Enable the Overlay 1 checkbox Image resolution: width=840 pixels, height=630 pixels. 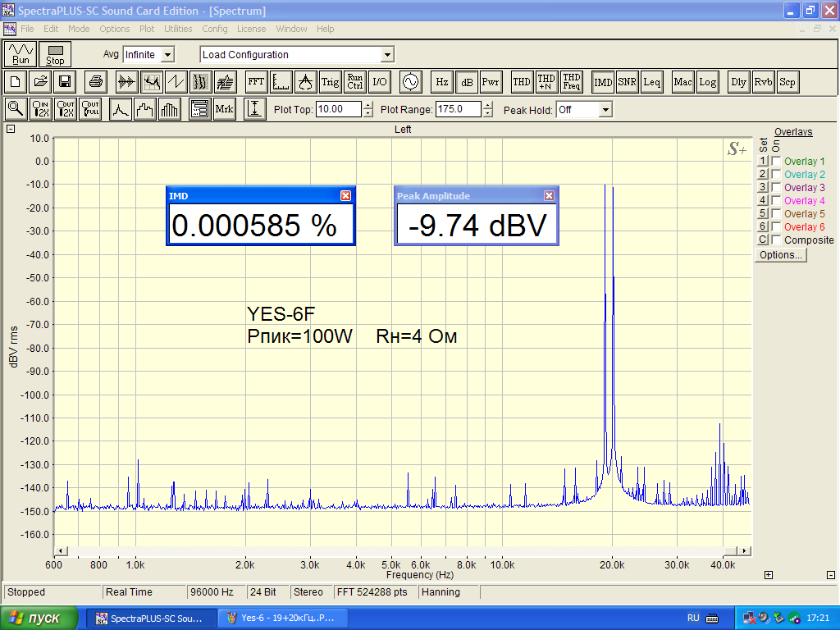[x=776, y=161]
